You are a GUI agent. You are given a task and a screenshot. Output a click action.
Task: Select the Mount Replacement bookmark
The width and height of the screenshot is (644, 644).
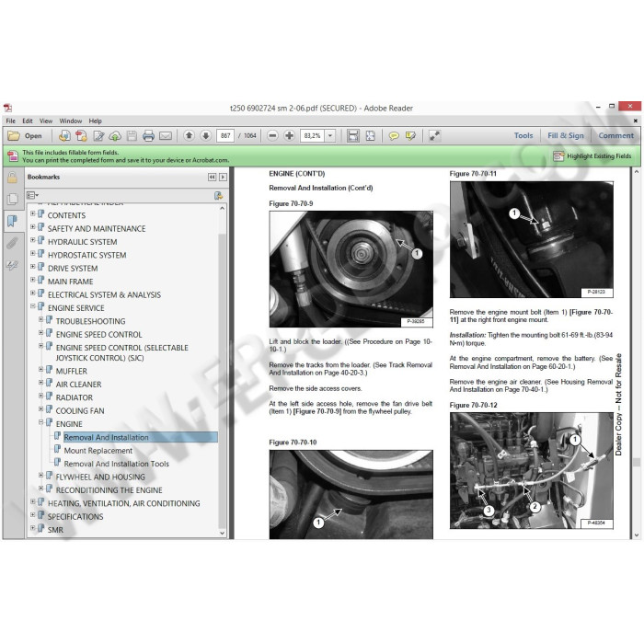[98, 451]
